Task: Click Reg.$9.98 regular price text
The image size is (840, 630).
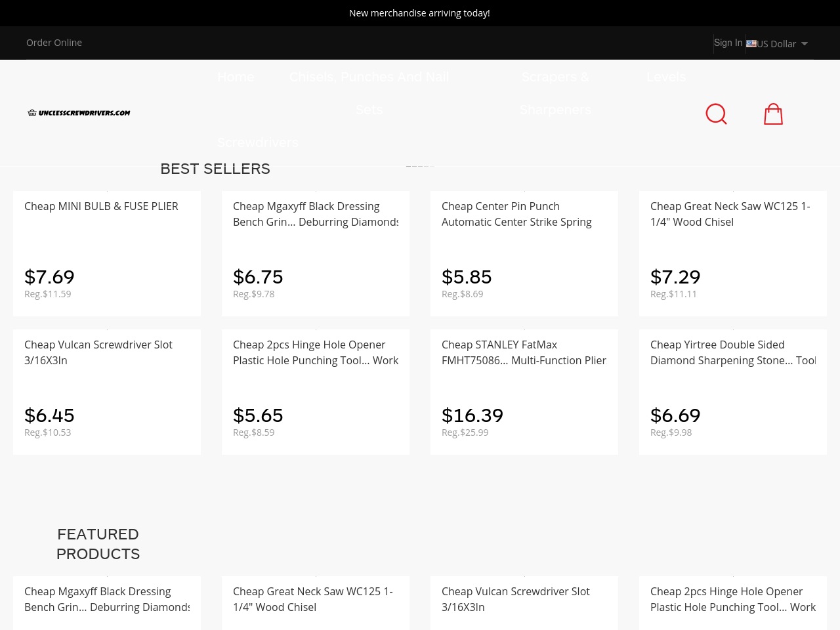Action: point(671,432)
